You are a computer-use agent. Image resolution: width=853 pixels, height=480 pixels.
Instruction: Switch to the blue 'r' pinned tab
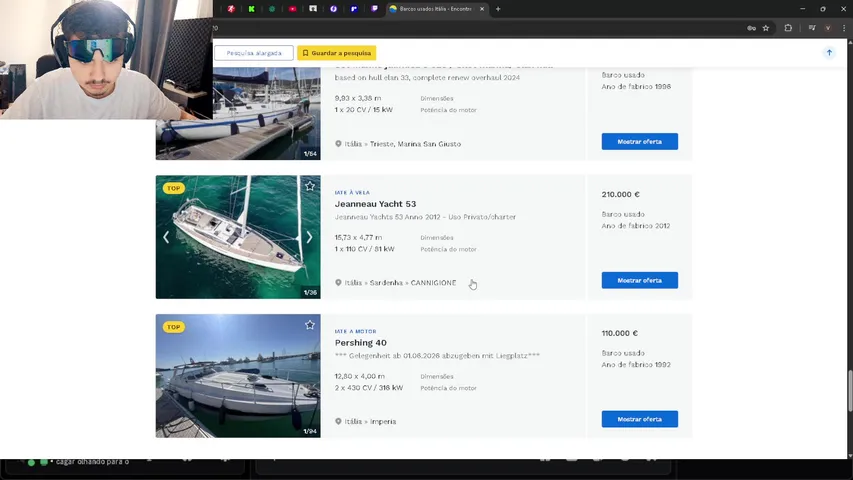coord(354,9)
